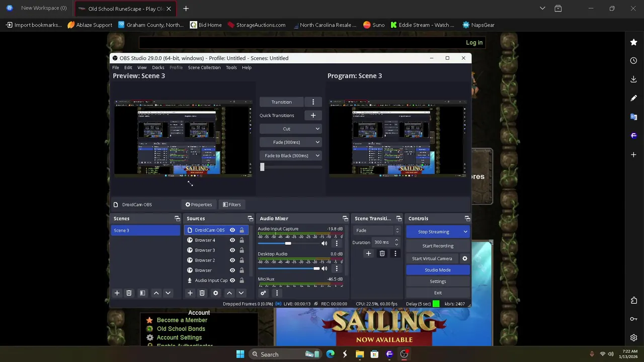644x362 pixels.
Task: Adjust Audio Input Capture volume slider
Action: click(x=288, y=243)
